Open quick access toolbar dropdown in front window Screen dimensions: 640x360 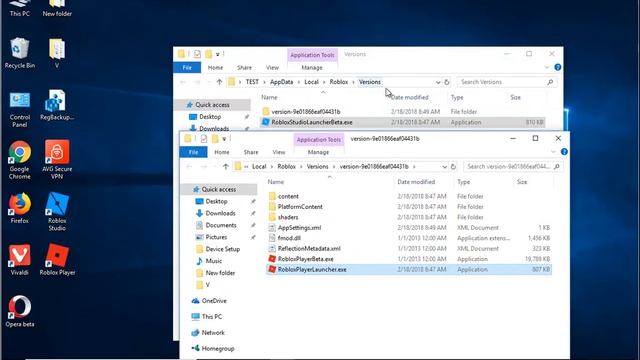224,139
